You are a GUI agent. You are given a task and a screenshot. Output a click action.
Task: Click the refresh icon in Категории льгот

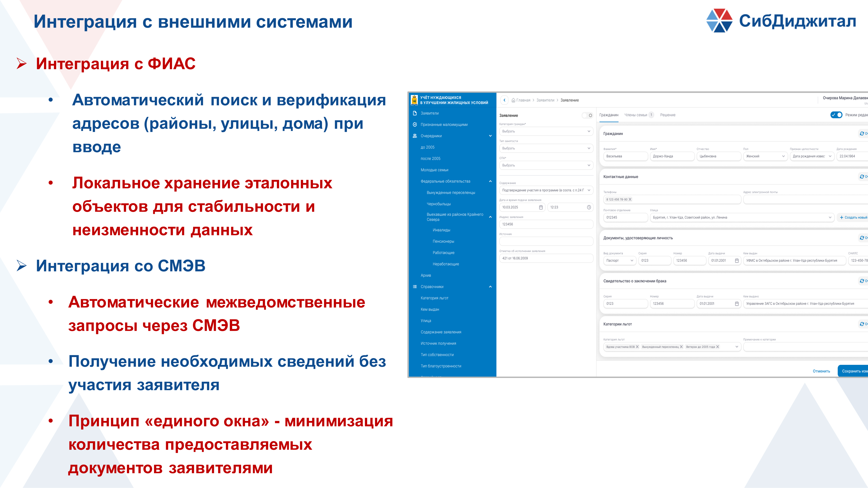pyautogui.click(x=861, y=324)
